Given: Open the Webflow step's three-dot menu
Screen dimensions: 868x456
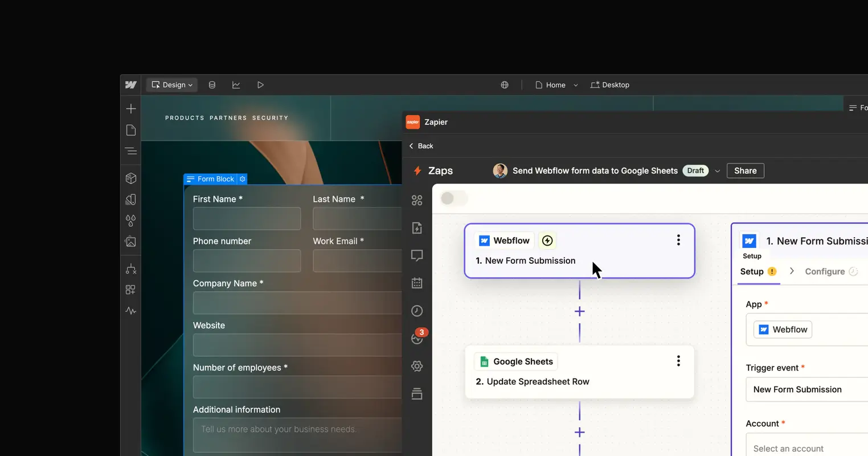Looking at the screenshot, I should (x=678, y=240).
